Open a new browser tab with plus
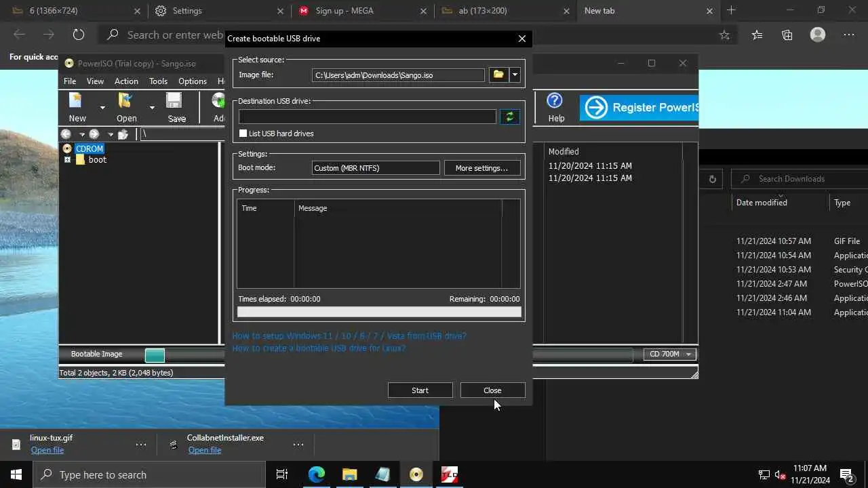Image resolution: width=868 pixels, height=488 pixels. coord(731,10)
